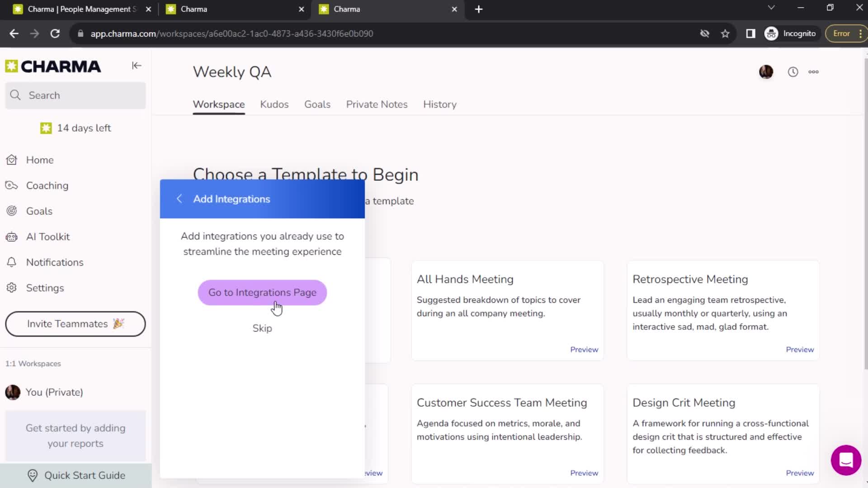Click the Get started by adding your reports box
This screenshot has width=868, height=488.
tap(75, 436)
